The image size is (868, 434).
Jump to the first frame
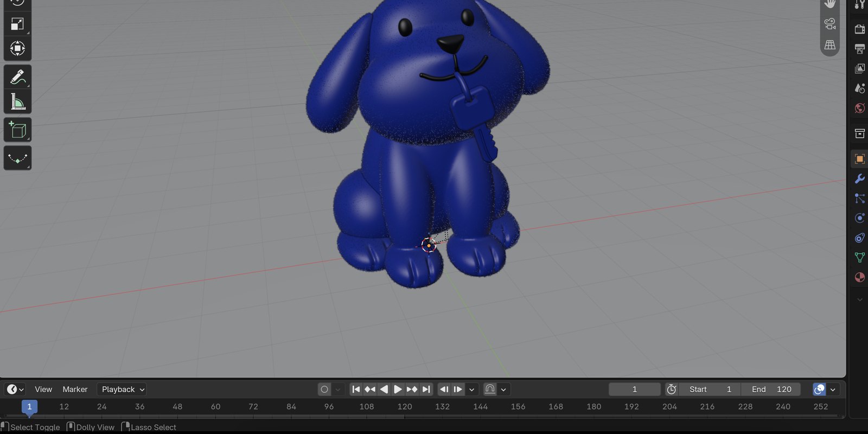click(356, 390)
